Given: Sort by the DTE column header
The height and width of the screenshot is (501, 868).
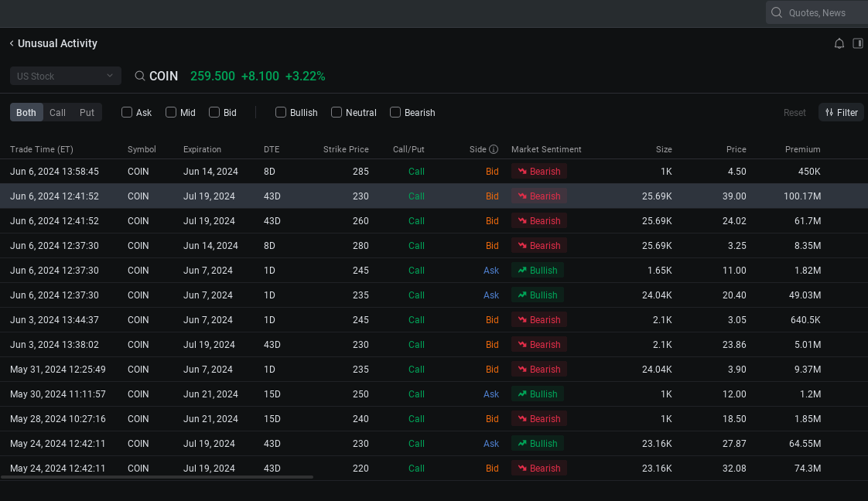Looking at the screenshot, I should coord(272,149).
